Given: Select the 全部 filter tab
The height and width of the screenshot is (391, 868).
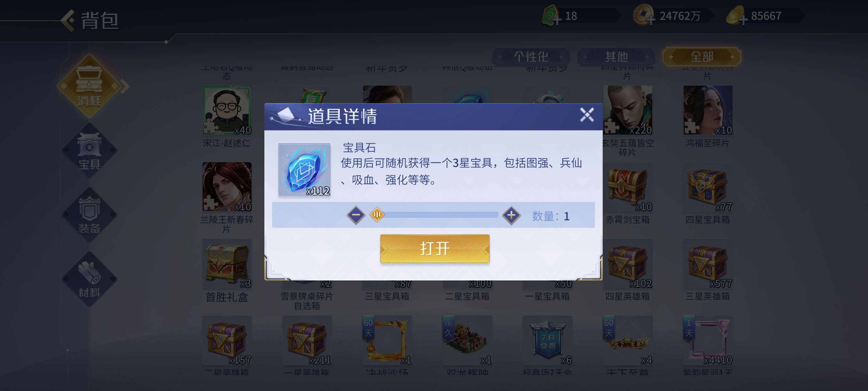Looking at the screenshot, I should 702,57.
